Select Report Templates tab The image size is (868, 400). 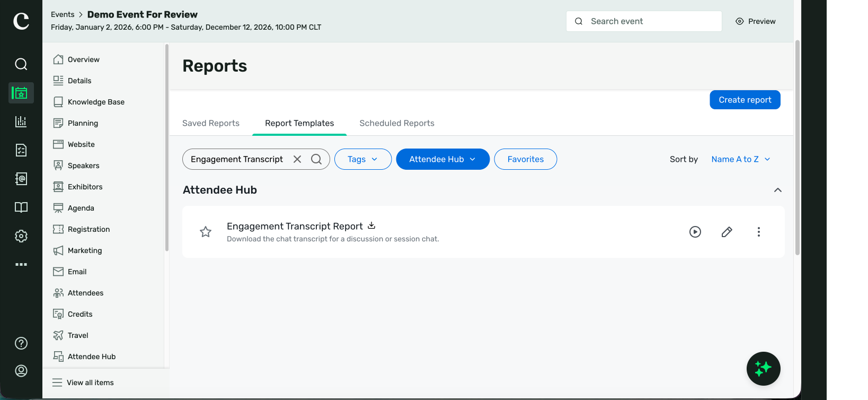coord(299,123)
